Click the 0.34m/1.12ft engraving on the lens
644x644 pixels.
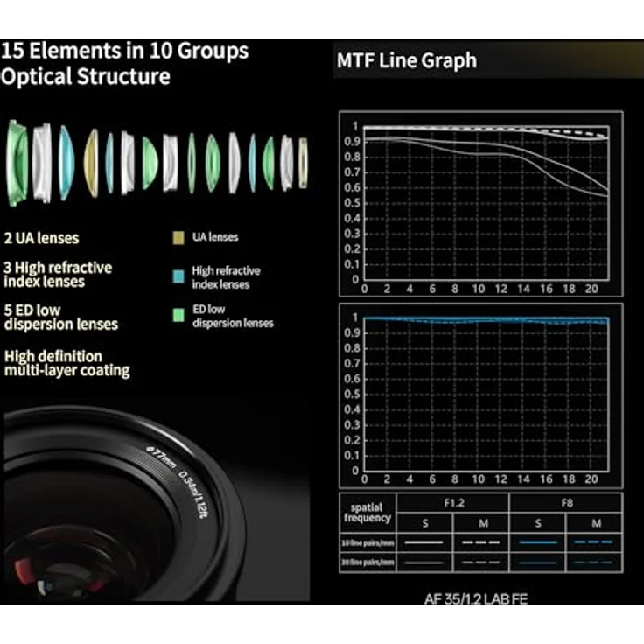[193, 494]
